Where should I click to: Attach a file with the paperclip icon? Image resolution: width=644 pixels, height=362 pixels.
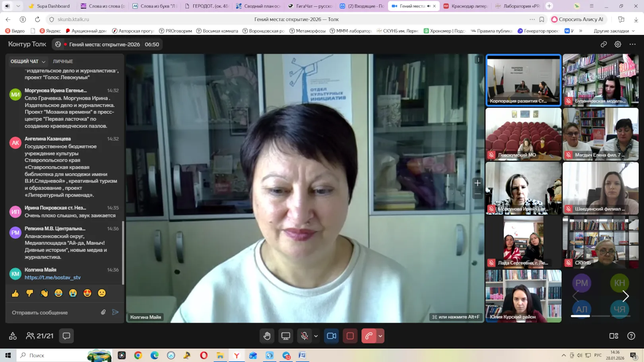(x=103, y=312)
